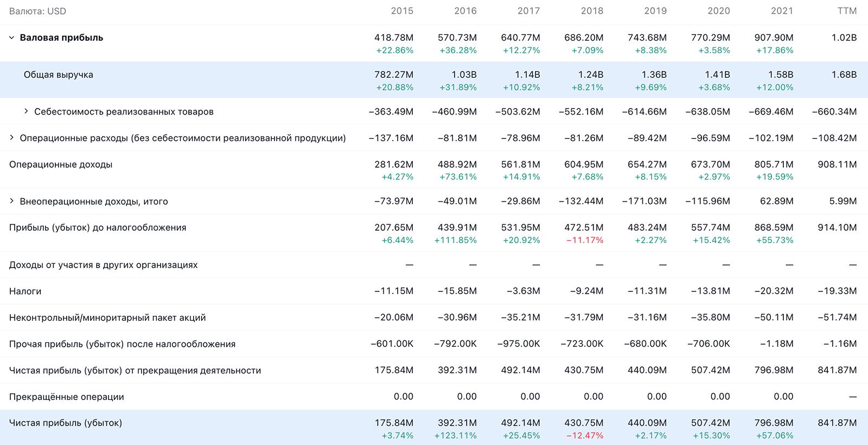This screenshot has width=868, height=445.
Task: Click the Операционные доходы row label
Action: point(61,164)
